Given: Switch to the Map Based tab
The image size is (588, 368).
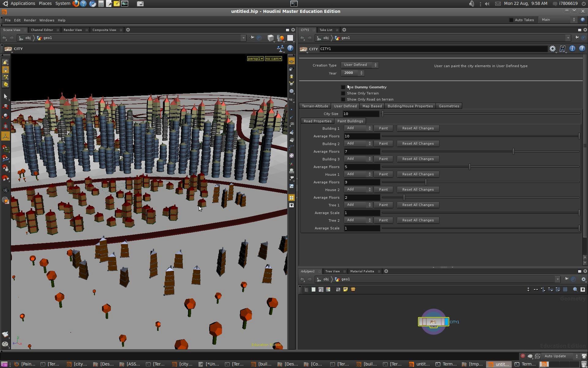Looking at the screenshot, I should pos(372,106).
